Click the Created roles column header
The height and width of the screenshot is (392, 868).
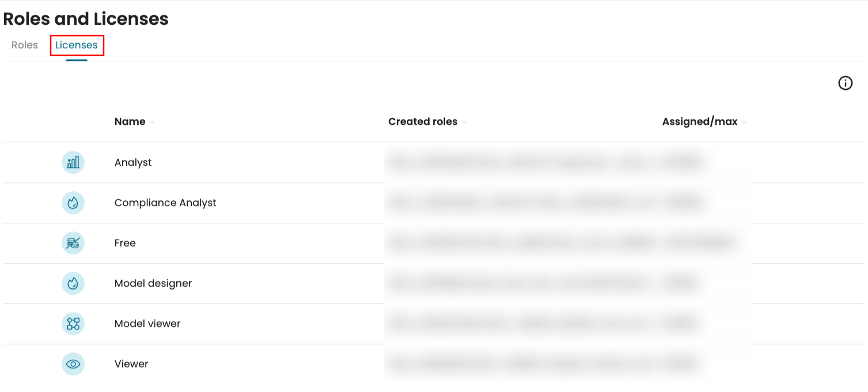[423, 121]
